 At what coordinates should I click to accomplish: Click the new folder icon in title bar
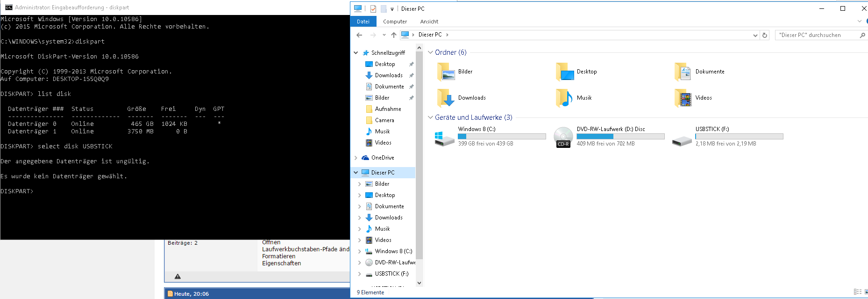(384, 9)
